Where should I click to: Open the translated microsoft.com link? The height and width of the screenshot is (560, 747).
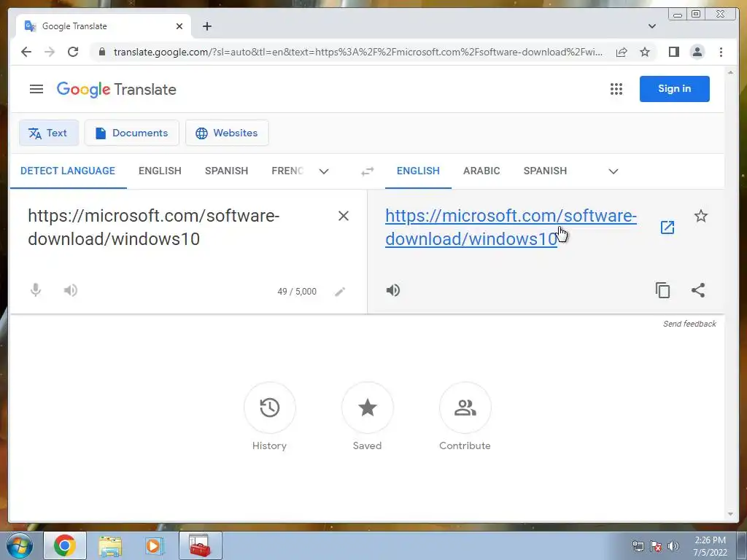click(x=511, y=227)
